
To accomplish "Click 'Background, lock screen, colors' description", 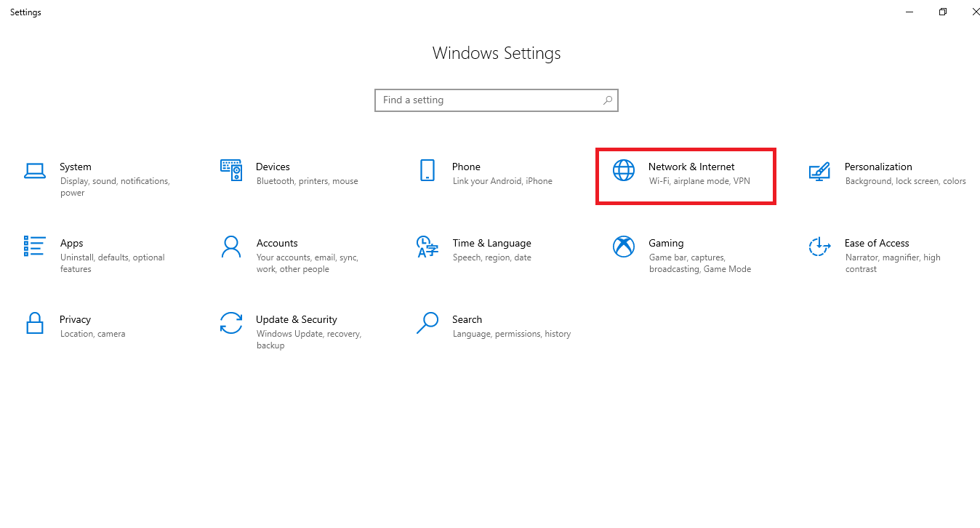I will pyautogui.click(x=906, y=181).
